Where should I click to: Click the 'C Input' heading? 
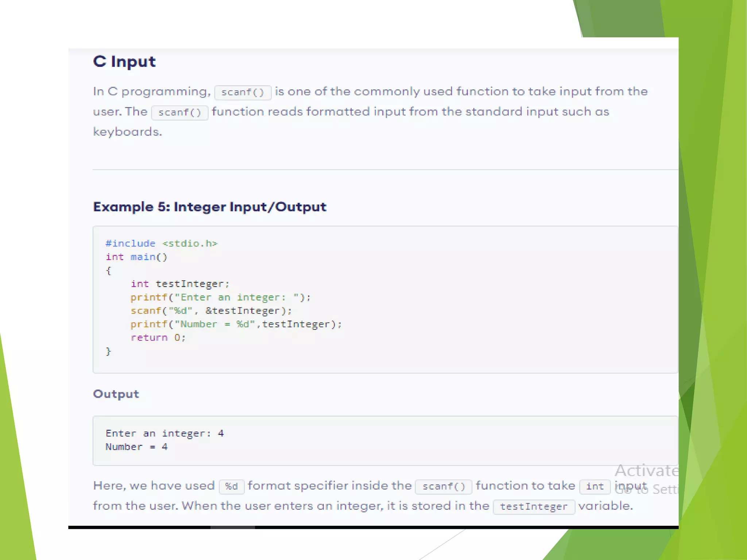124,62
